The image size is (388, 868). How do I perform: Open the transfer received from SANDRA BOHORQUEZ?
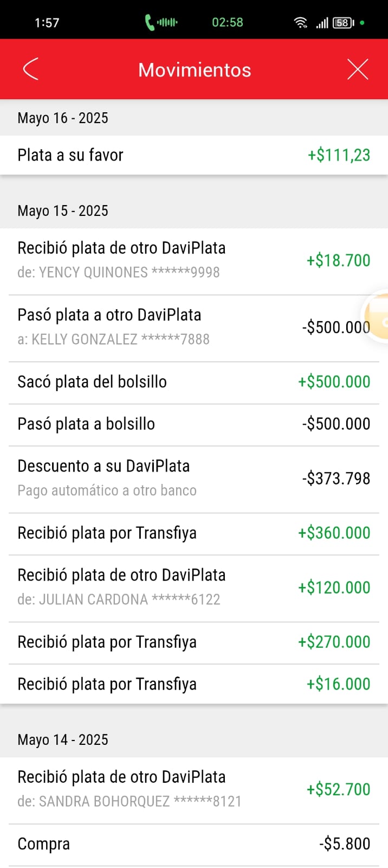tap(193, 789)
